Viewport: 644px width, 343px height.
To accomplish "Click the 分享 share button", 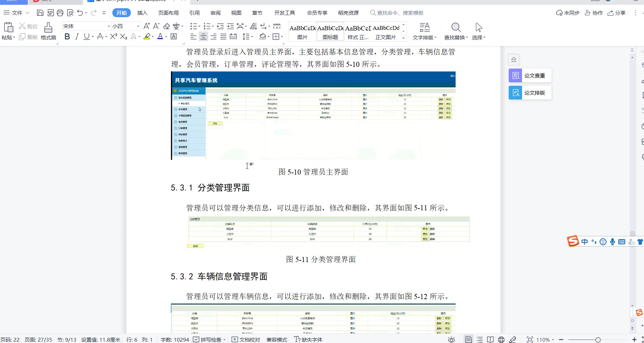I will pyautogui.click(x=616, y=13).
